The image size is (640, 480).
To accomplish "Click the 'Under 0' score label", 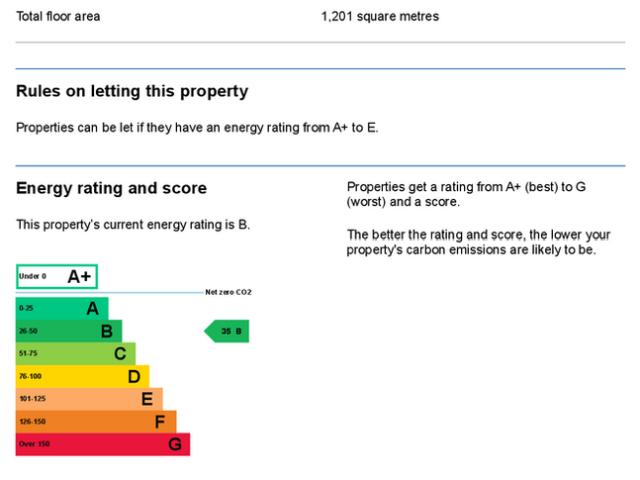I will [32, 276].
